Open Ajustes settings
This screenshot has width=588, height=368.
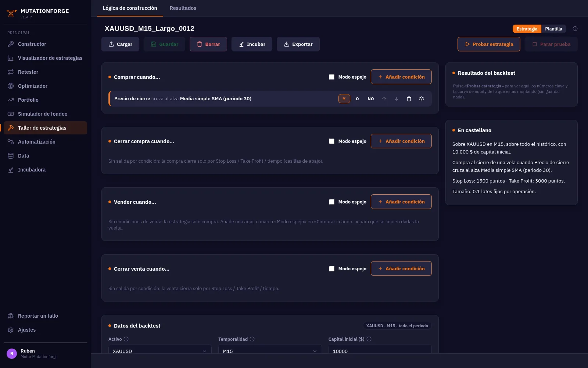[45, 330]
